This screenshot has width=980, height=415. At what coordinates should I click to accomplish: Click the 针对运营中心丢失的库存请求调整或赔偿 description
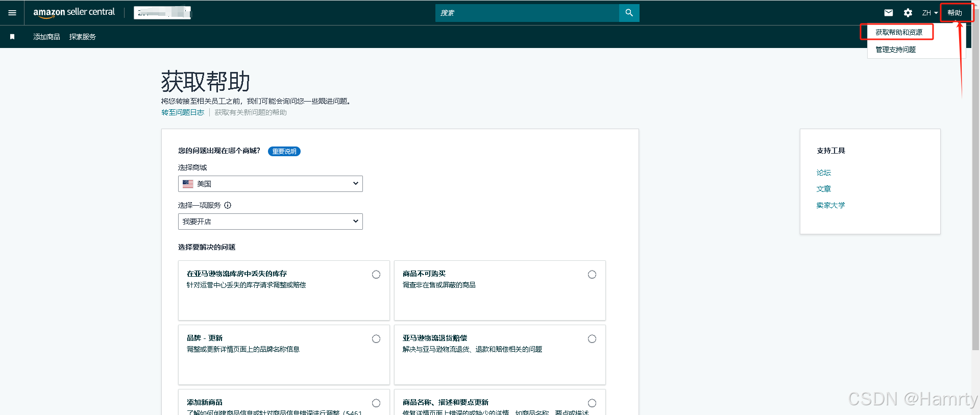tap(247, 285)
